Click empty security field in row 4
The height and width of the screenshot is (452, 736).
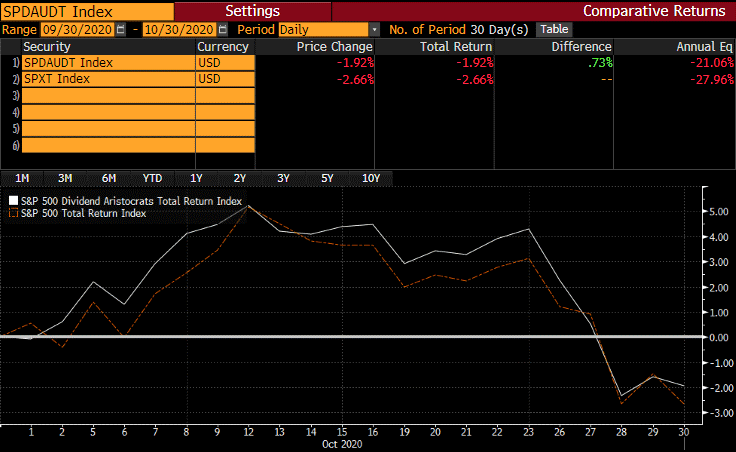(108, 112)
